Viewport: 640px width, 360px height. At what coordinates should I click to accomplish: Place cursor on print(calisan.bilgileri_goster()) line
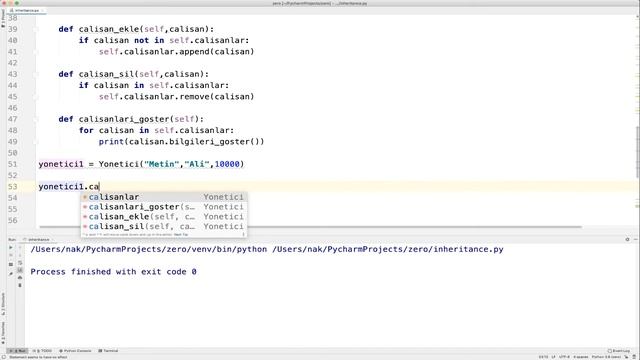coord(181,142)
